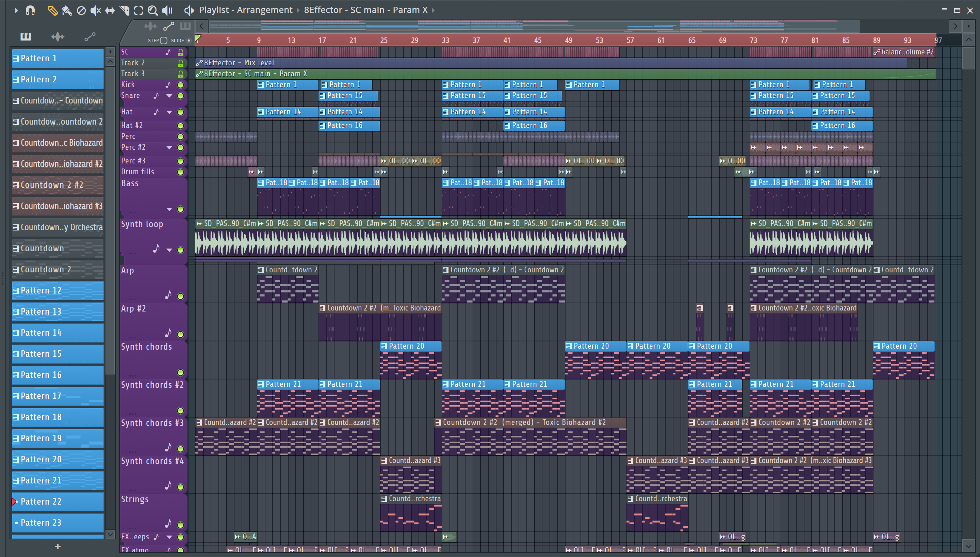980x557 pixels.
Task: Toggle SLIDE mode
Action: 189,41
